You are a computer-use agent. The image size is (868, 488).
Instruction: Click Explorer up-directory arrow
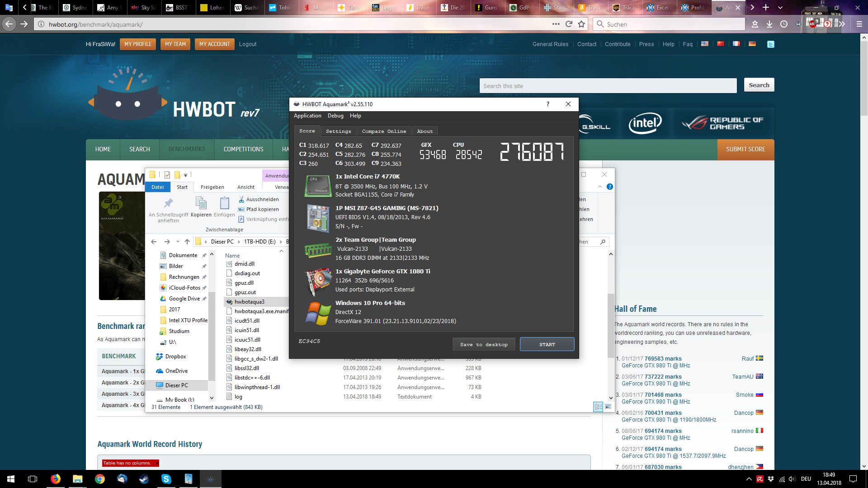(187, 242)
